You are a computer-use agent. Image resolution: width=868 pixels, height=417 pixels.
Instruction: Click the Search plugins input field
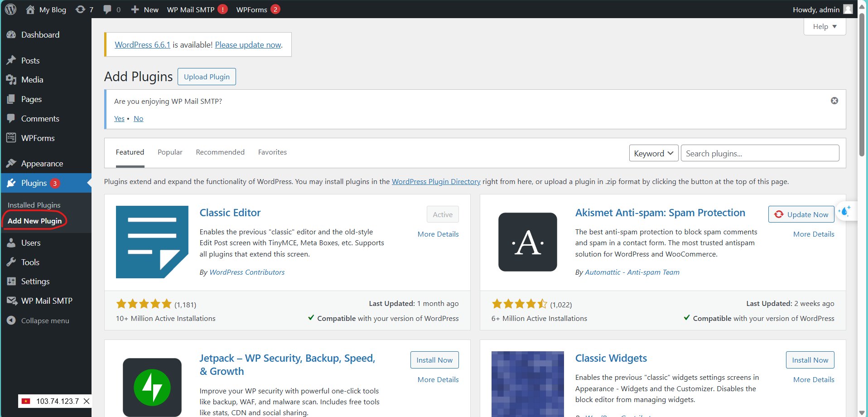[x=760, y=153]
